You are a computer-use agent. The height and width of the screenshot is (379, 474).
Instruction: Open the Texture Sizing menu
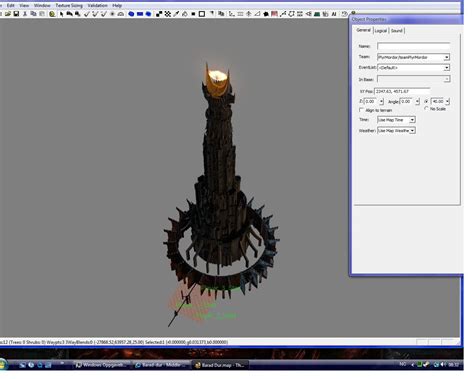(69, 5)
